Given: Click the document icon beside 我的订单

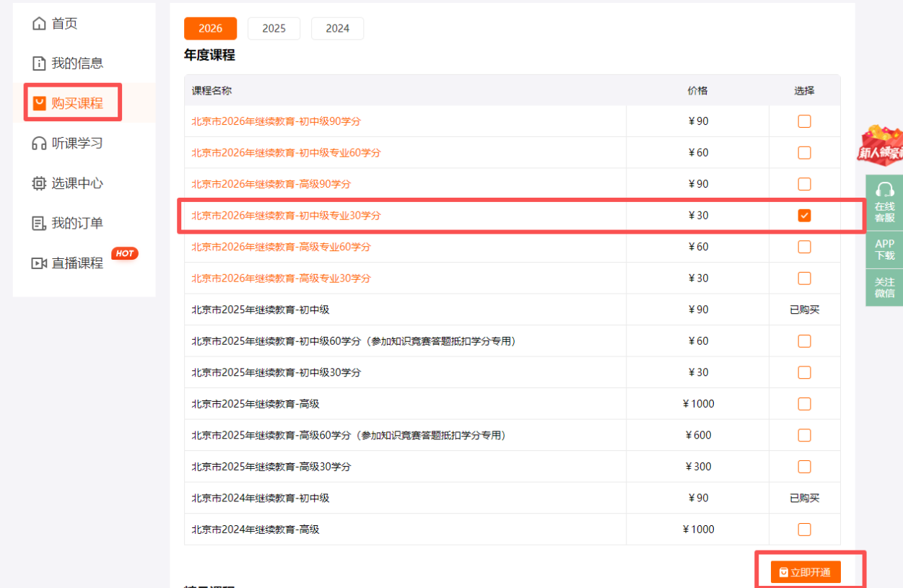Looking at the screenshot, I should pos(40,223).
